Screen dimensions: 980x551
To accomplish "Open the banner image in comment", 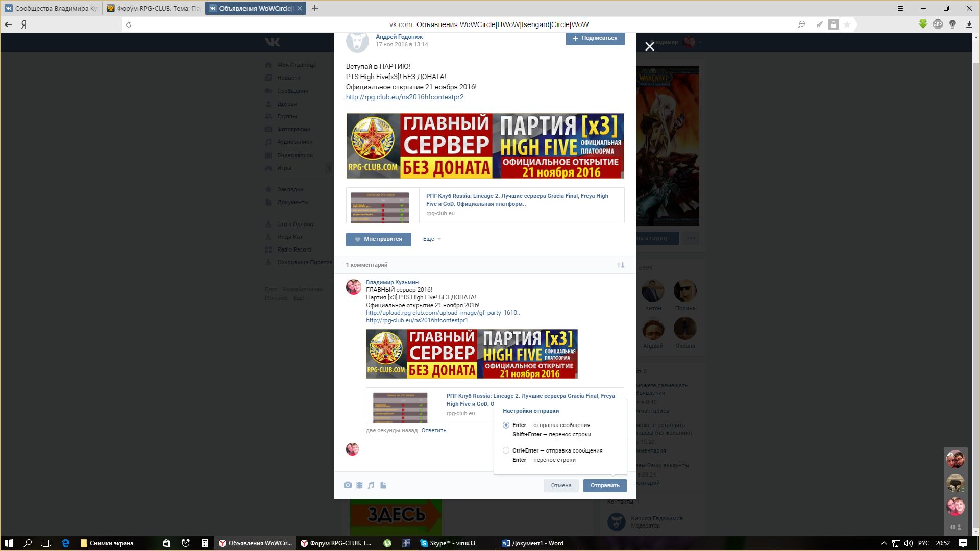I will pos(472,354).
